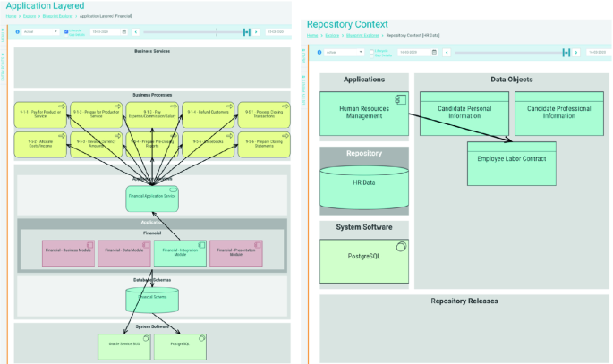Image resolution: width=613 pixels, height=364 pixels.
Task: Click timeline slider handle in Repository Context
Action: [x=566, y=53]
